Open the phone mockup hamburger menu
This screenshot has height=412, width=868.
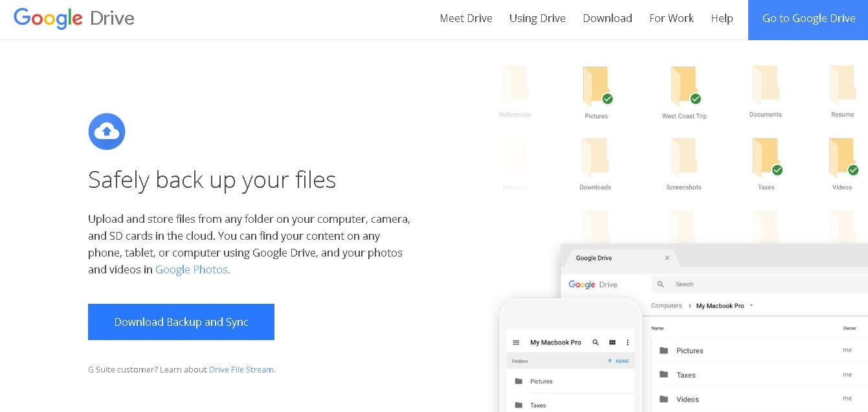click(x=516, y=343)
